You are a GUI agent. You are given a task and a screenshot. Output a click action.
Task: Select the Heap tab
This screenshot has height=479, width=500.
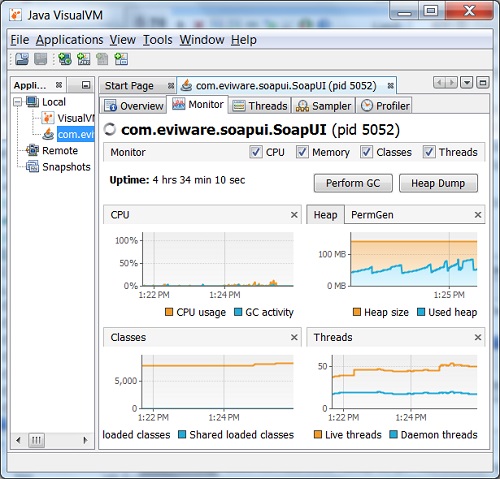[325, 215]
